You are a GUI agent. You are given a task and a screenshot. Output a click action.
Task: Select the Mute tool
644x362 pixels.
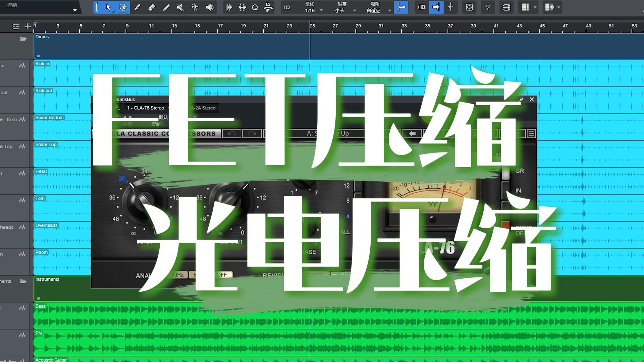point(180,7)
